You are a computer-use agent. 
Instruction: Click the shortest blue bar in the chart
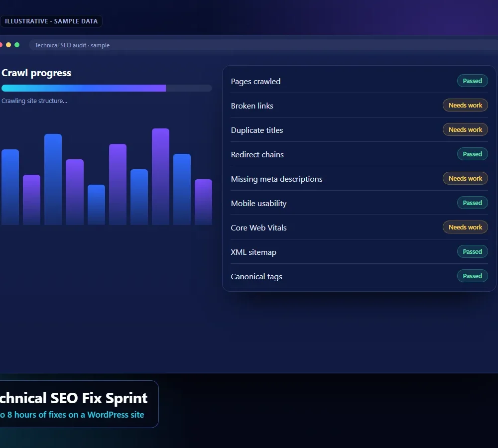(x=96, y=205)
